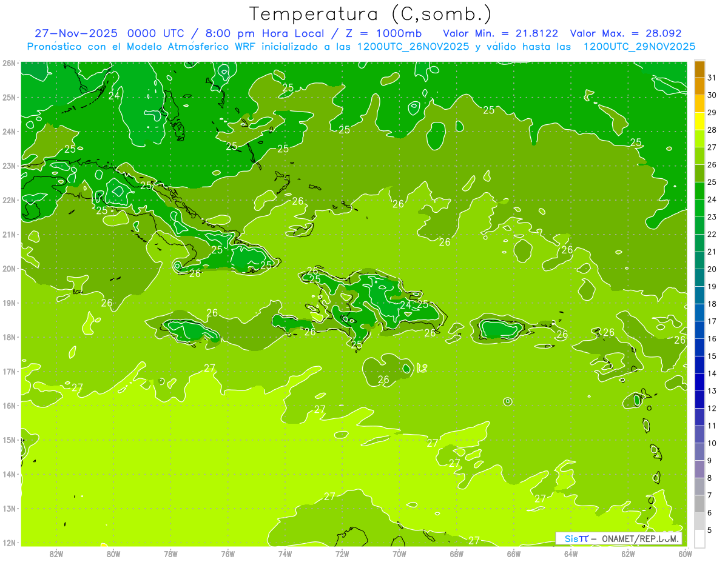Click the dark blue swatch between 13 and 14
The image size is (728, 562).
click(699, 382)
